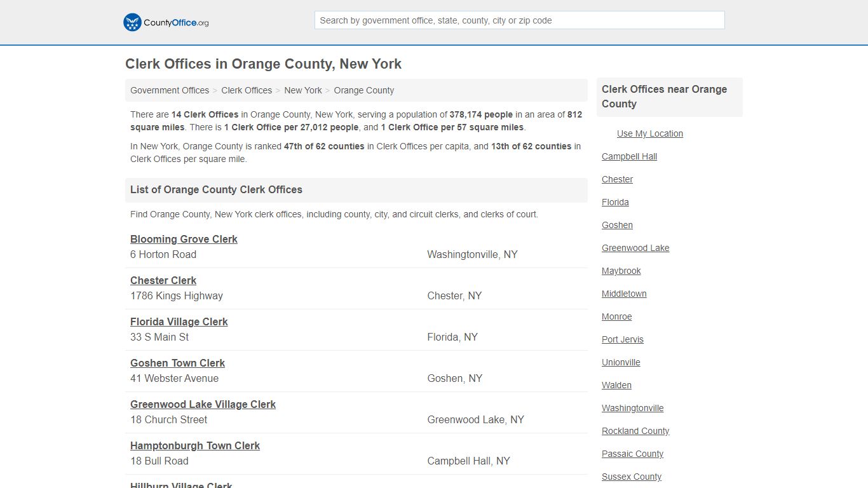Select Unionville in nearby list
This screenshot has width=868, height=488.
(621, 362)
